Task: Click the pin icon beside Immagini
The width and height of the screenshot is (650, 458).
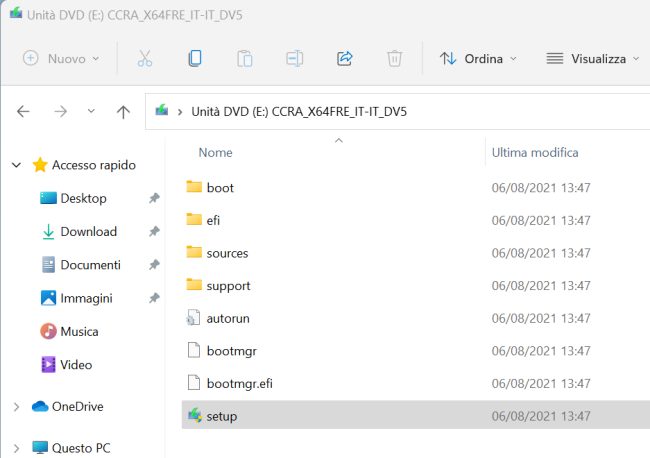Action: click(x=154, y=298)
